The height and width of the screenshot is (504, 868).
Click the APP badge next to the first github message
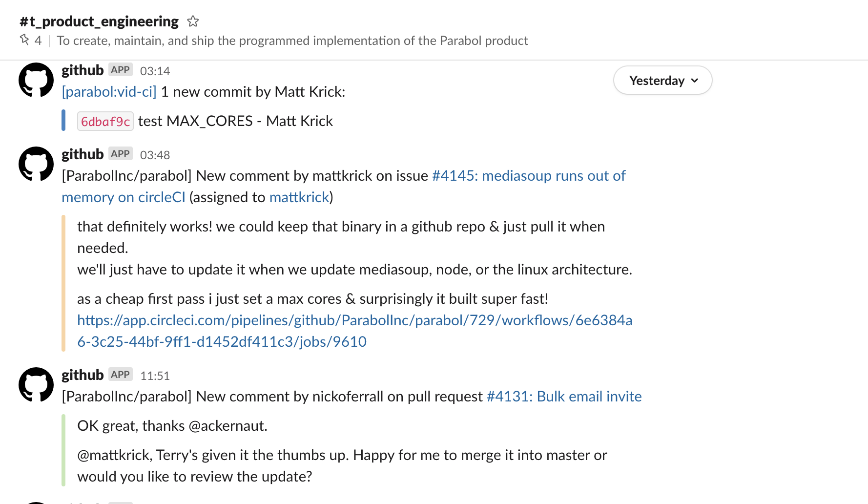click(x=120, y=69)
